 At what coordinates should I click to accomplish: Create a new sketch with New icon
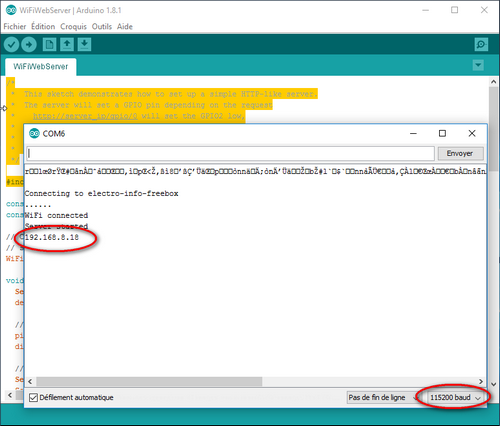click(x=49, y=44)
